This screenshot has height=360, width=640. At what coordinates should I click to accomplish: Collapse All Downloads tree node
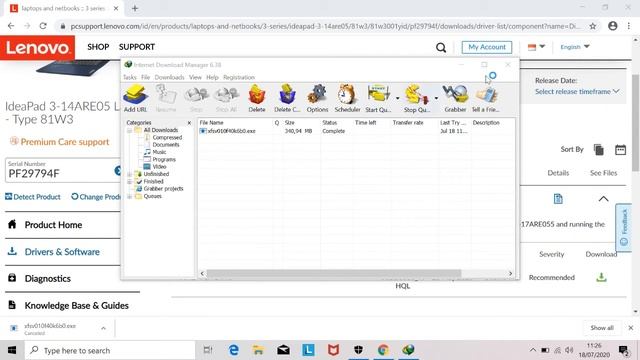click(129, 130)
